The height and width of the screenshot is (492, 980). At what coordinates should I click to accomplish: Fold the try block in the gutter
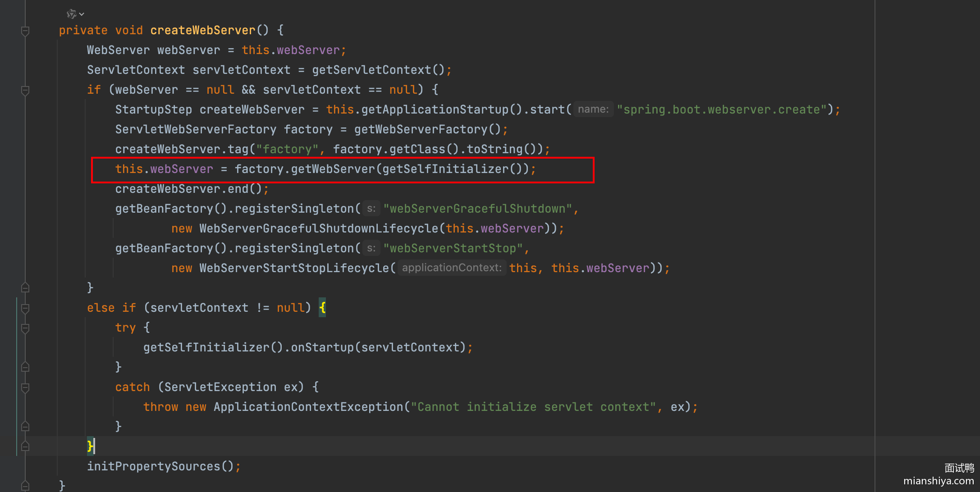(x=25, y=328)
